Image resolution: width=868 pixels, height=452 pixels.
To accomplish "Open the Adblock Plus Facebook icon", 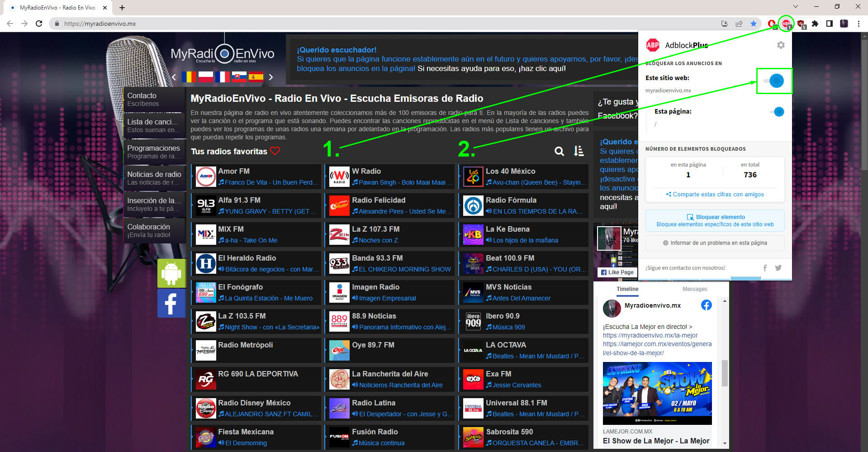I will (765, 268).
